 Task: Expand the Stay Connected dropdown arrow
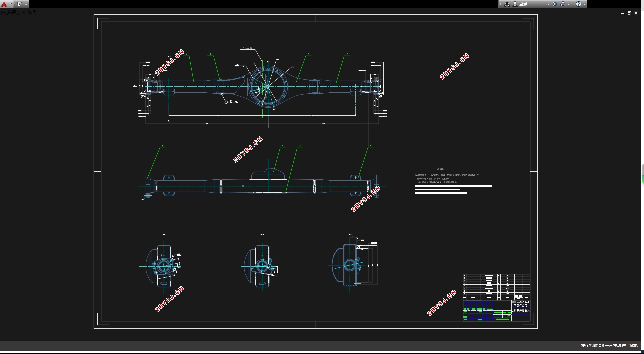pos(569,4)
